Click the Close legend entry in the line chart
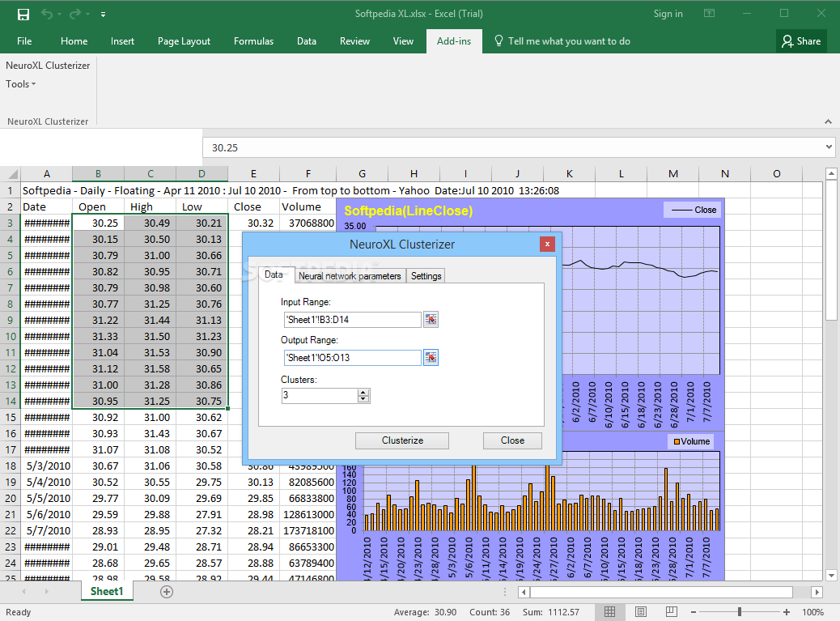The height and width of the screenshot is (621, 840). tap(694, 210)
